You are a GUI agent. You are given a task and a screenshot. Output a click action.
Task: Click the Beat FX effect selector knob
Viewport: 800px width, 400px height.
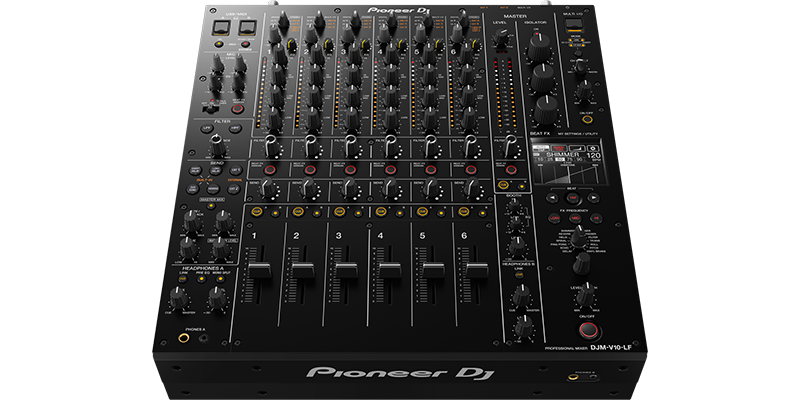point(578,237)
